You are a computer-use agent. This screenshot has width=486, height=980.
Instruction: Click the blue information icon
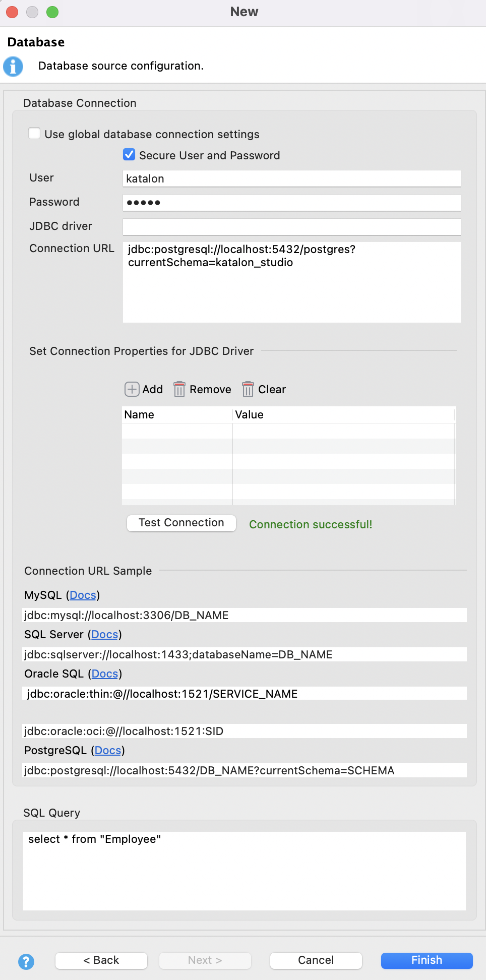(13, 67)
